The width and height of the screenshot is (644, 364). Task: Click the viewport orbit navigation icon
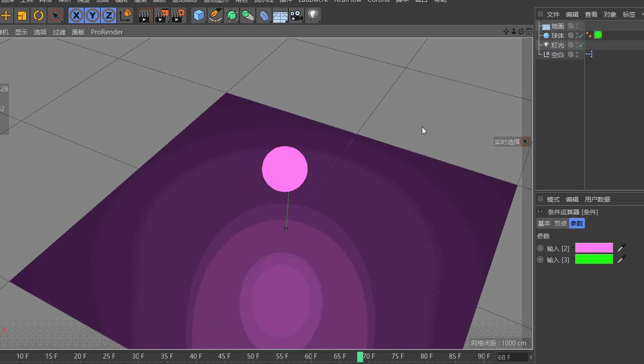pos(521,32)
